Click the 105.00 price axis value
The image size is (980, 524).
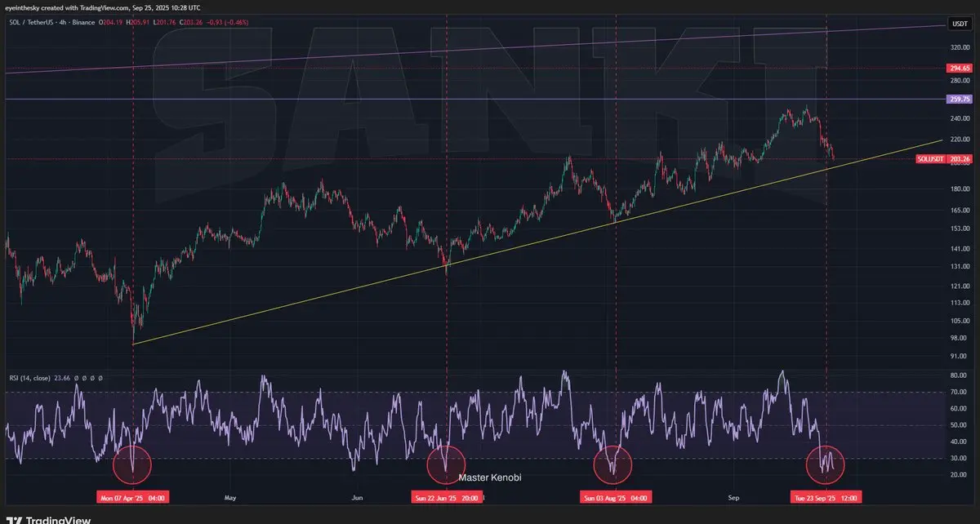959,321
